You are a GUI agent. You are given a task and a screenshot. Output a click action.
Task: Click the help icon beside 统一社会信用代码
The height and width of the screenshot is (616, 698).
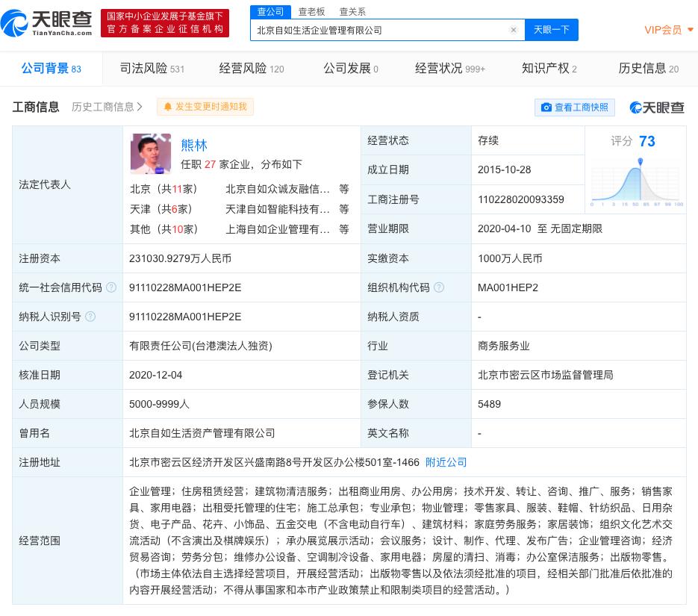pyautogui.click(x=111, y=287)
